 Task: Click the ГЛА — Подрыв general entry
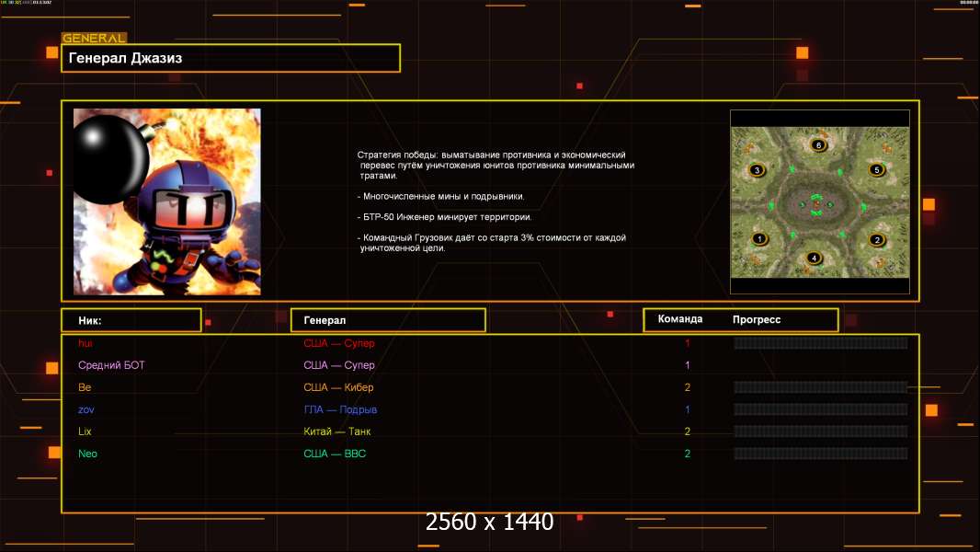tap(340, 409)
